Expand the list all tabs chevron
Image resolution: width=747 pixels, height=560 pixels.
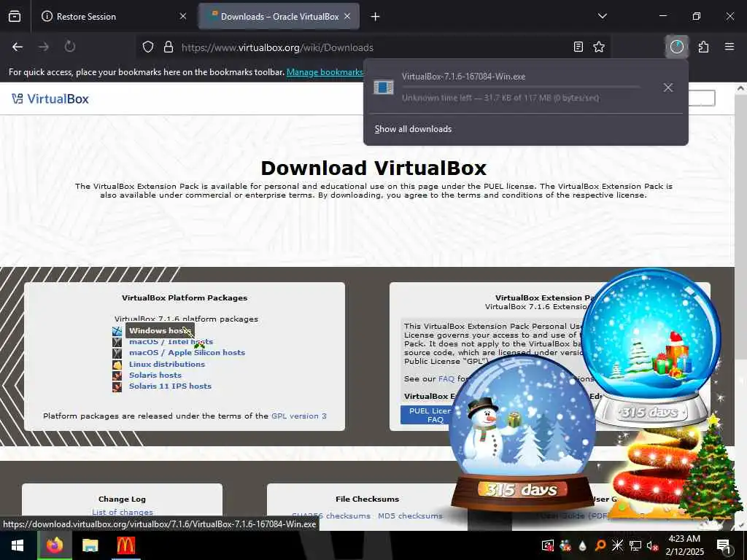603,16
